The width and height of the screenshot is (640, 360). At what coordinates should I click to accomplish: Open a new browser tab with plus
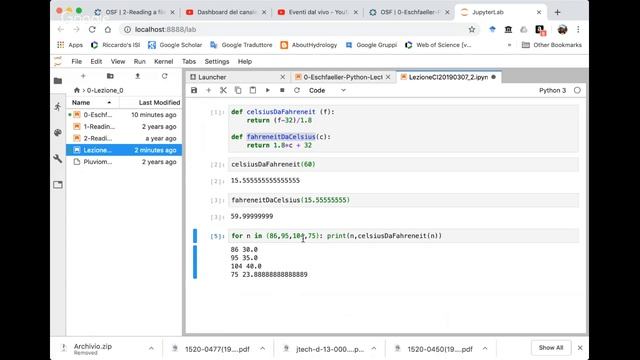coord(558,12)
